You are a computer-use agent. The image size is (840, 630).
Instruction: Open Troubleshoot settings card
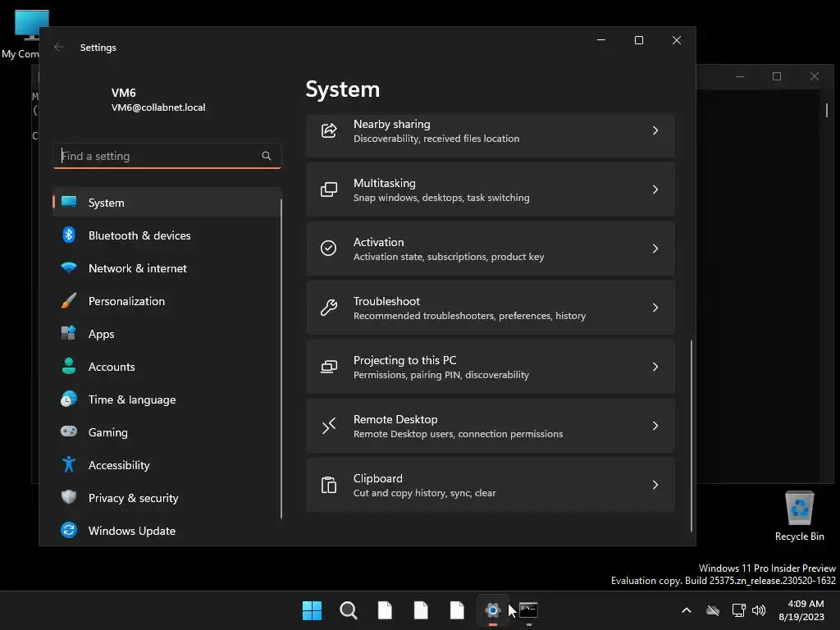491,308
